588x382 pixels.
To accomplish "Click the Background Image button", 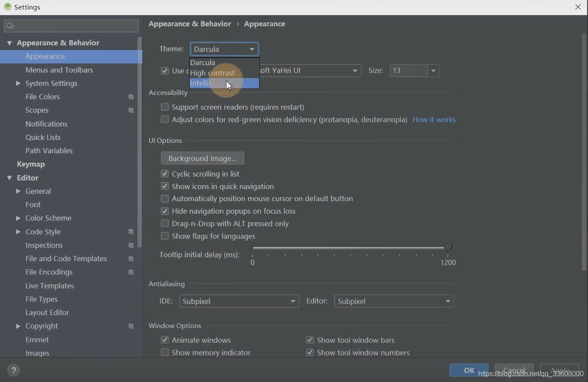I will point(202,158).
